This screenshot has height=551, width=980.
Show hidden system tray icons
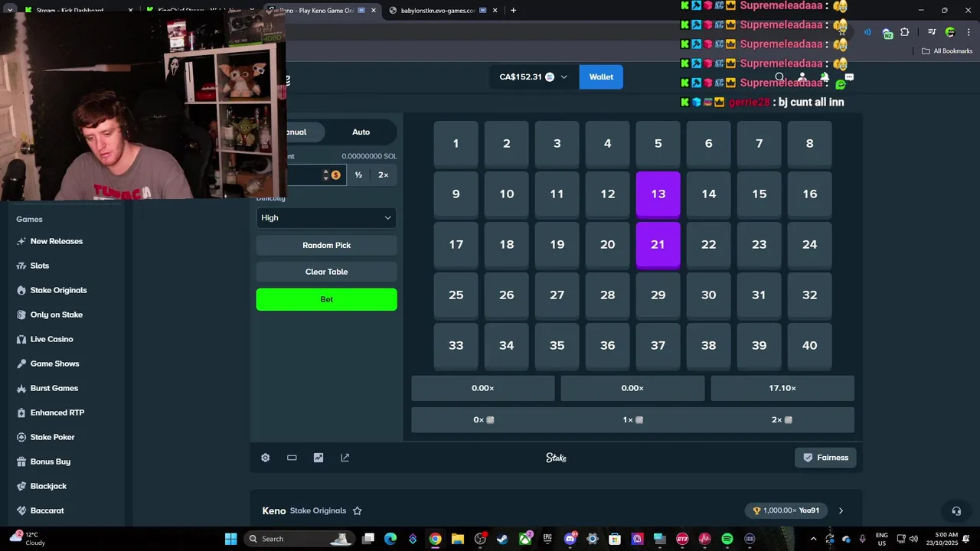(813, 539)
